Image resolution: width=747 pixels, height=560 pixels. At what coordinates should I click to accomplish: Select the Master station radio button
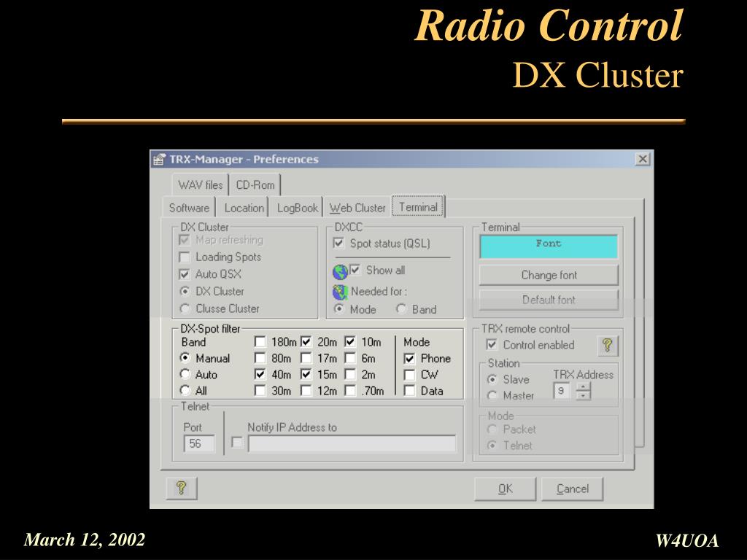coord(492,395)
